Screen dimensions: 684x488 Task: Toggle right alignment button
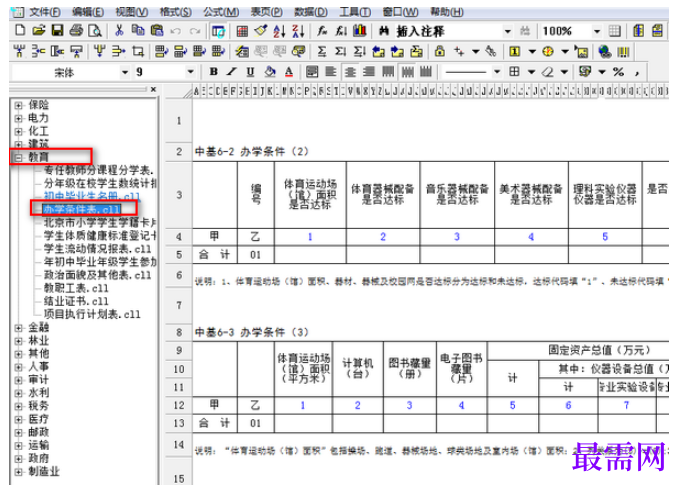coord(369,72)
